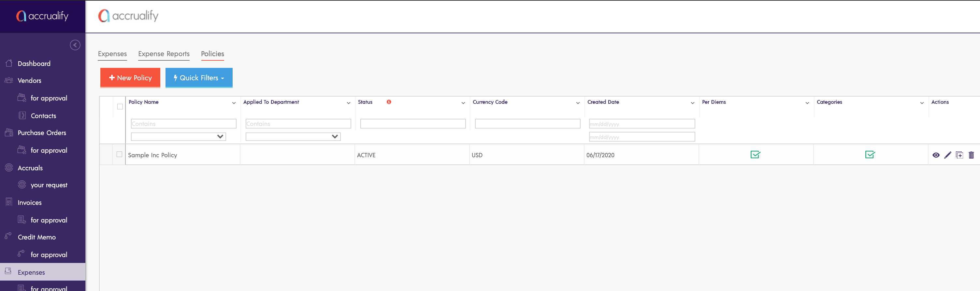Click the pencil edit icon in Actions

point(948,155)
